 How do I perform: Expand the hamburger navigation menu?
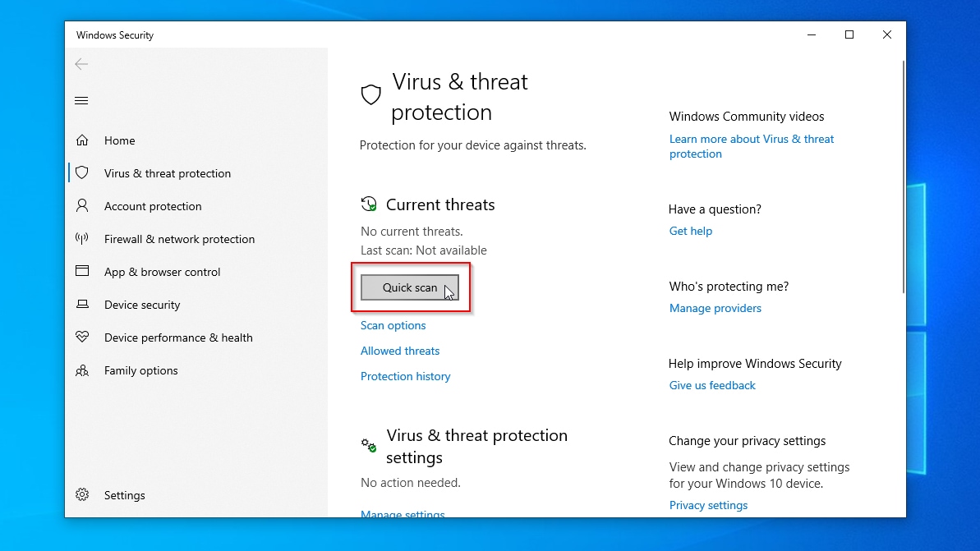tap(81, 101)
